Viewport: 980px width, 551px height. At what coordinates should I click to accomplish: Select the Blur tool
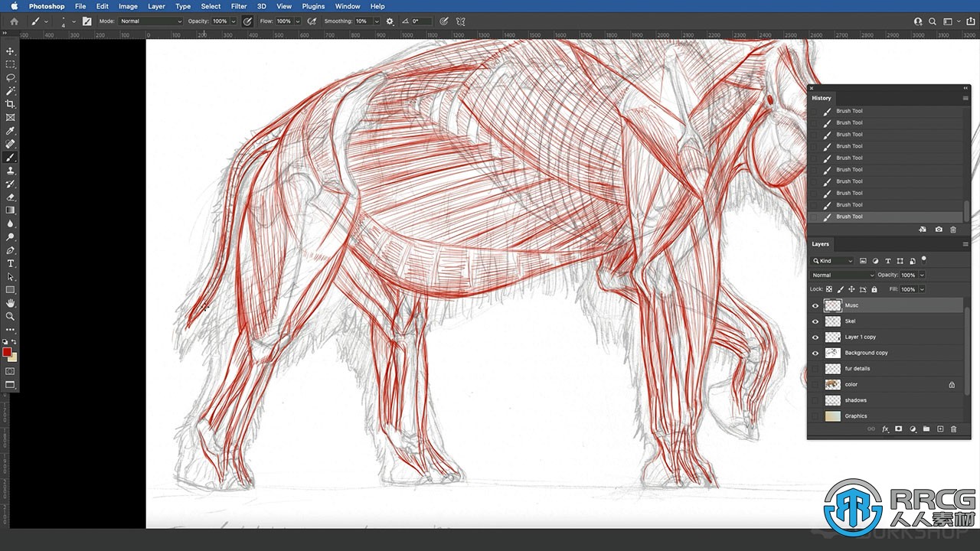pyautogui.click(x=10, y=223)
